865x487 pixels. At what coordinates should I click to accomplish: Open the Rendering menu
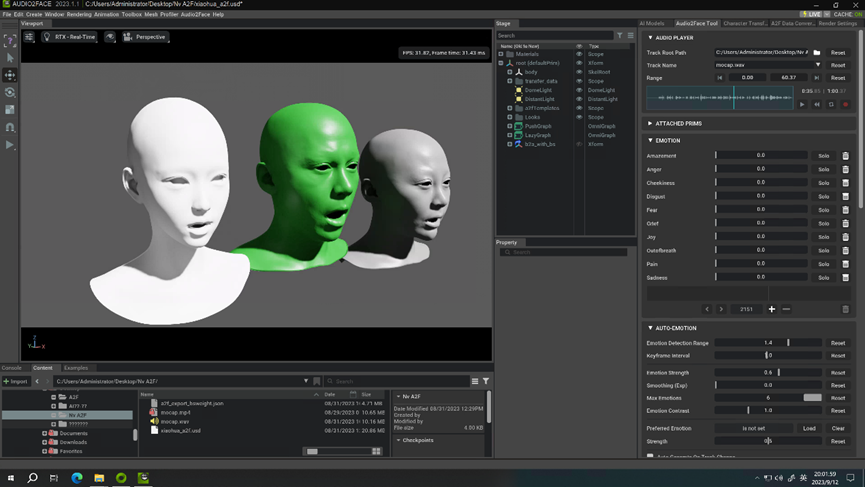click(x=79, y=15)
